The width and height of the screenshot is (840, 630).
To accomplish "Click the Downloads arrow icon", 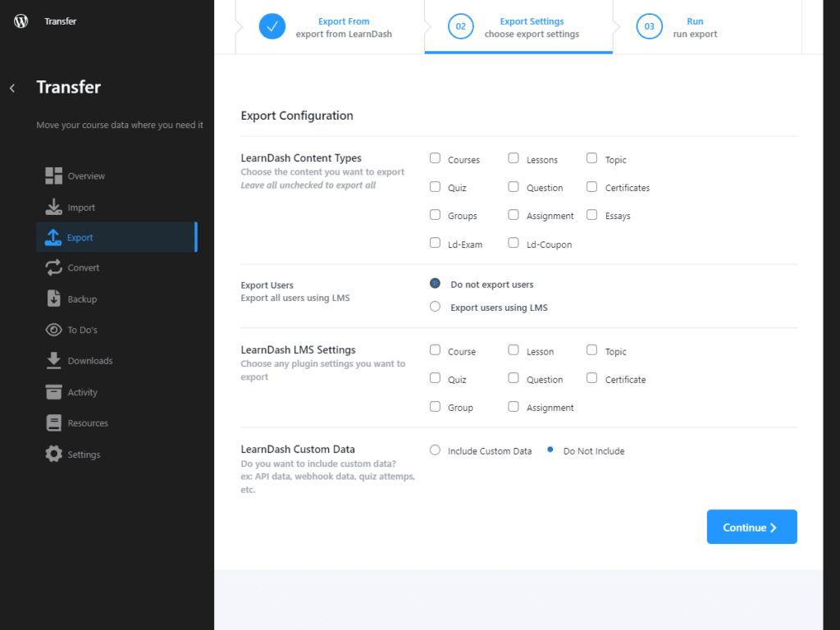I will 53,361.
